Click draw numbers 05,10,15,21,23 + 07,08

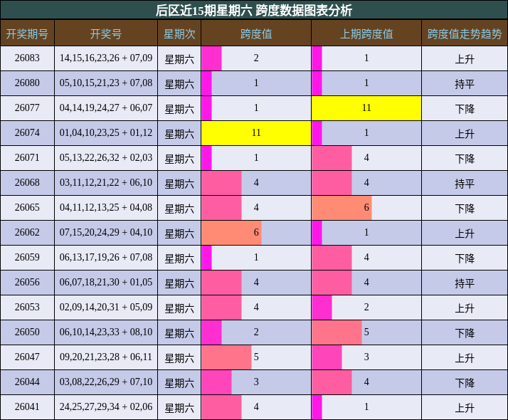[106, 83]
